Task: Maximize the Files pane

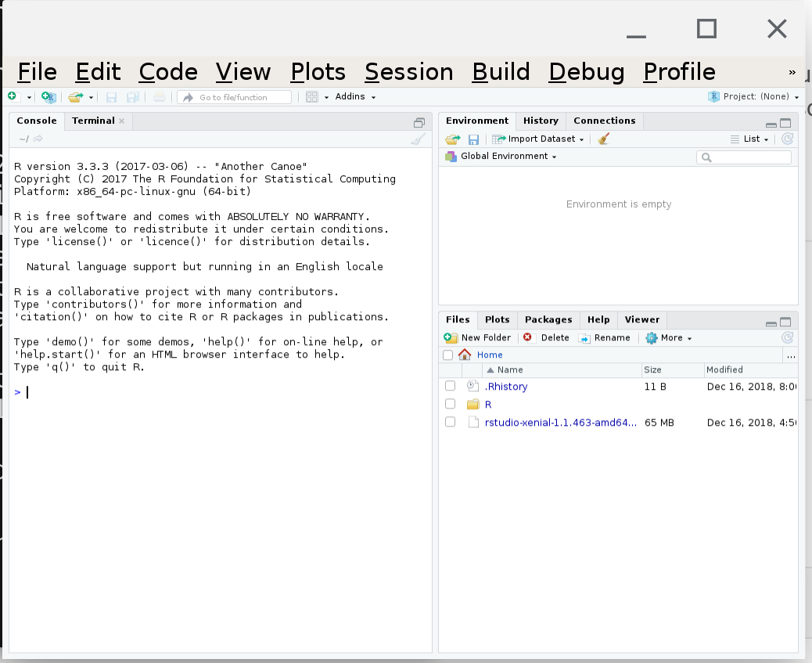Action: point(785,322)
